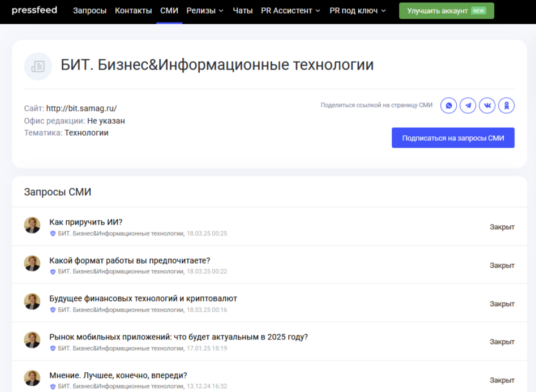Open Контакты in the top navigation

[x=134, y=11]
